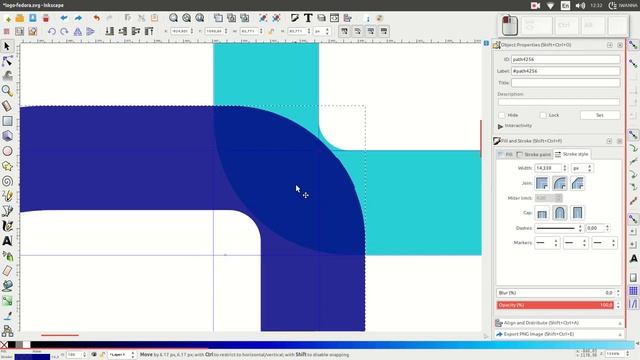Select the Eraser tool
The height and width of the screenshot is (360, 640).
tap(7, 271)
